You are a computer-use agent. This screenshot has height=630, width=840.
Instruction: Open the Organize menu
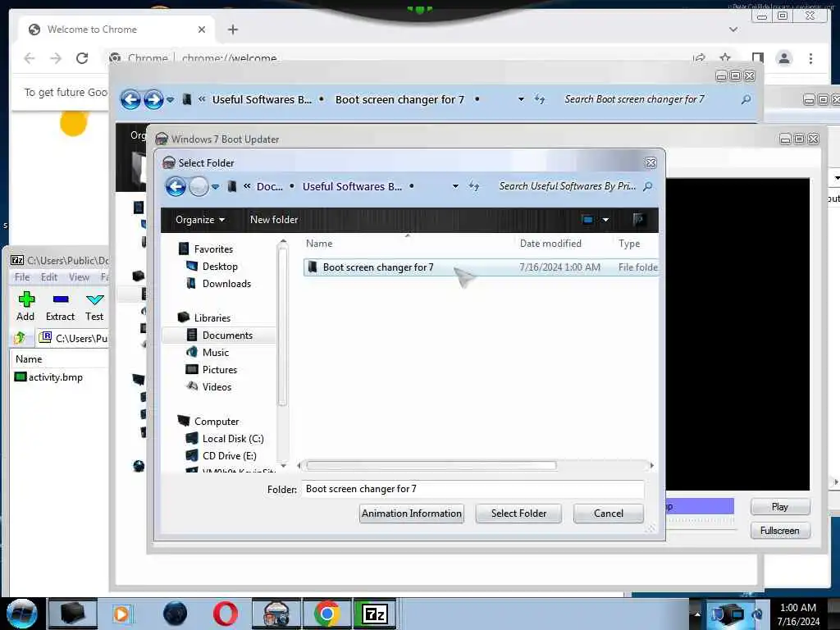tap(200, 220)
